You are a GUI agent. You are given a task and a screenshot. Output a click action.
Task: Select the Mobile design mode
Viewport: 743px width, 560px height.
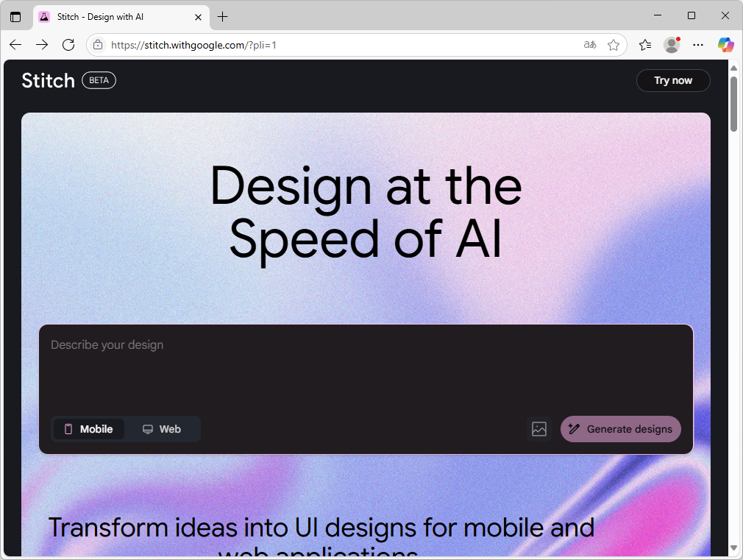click(88, 429)
